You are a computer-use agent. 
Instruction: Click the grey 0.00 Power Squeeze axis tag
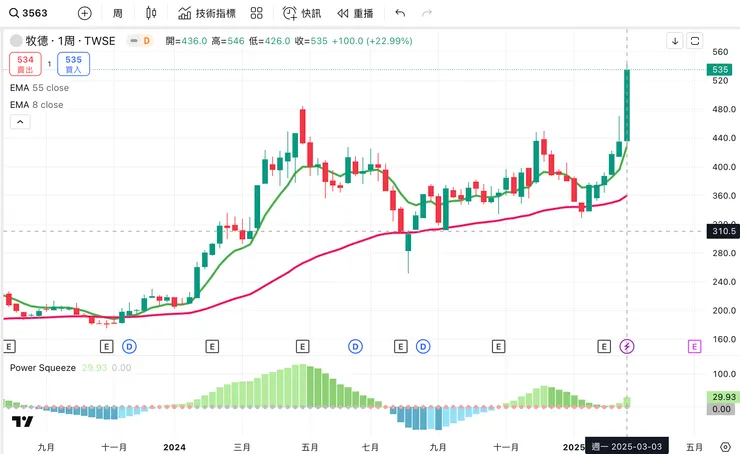pyautogui.click(x=722, y=409)
